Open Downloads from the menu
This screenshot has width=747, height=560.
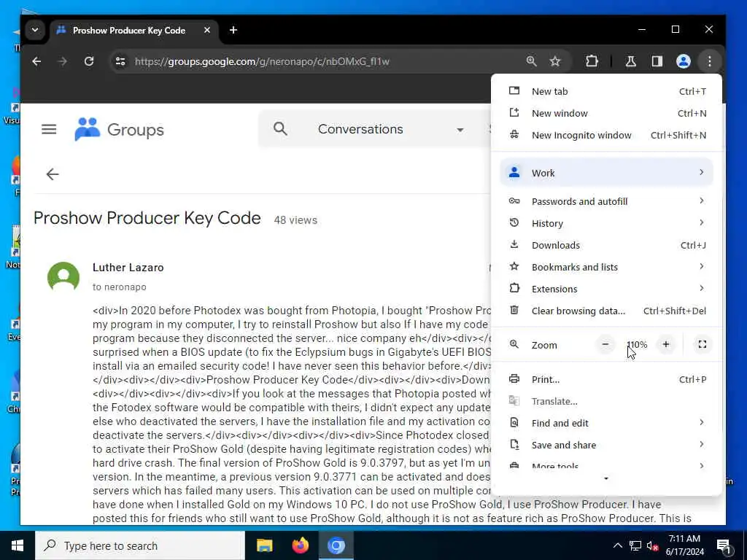[x=606, y=245]
